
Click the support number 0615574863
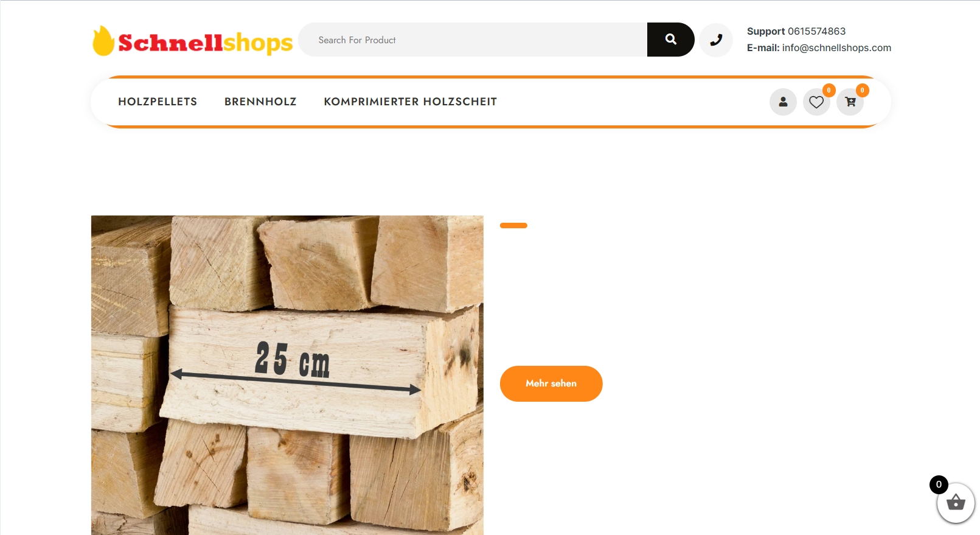(816, 31)
